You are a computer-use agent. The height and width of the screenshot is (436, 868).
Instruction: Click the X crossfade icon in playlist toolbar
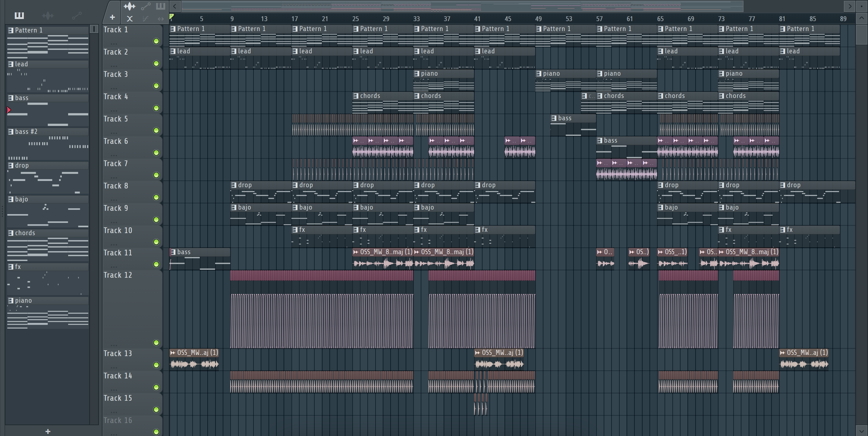(x=130, y=19)
